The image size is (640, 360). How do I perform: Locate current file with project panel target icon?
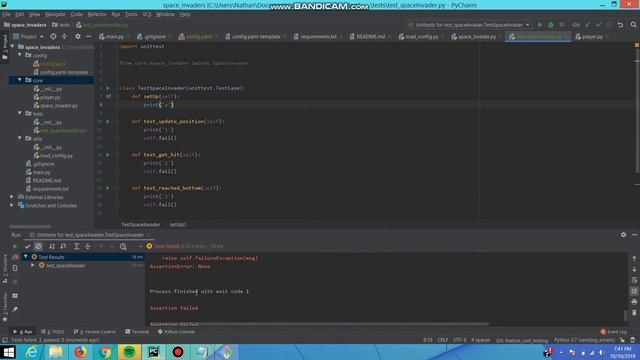53,36
